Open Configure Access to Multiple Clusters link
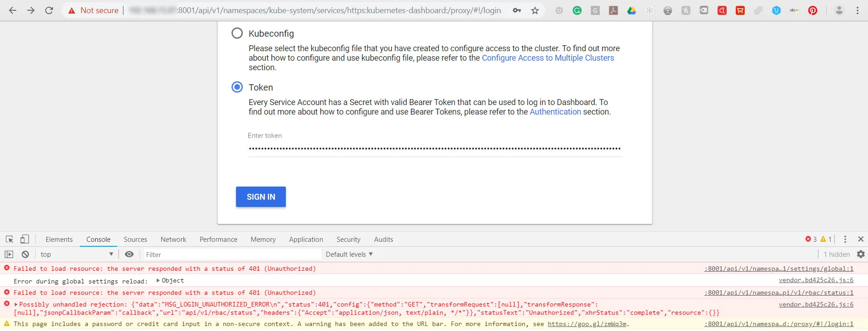Image resolution: width=868 pixels, height=331 pixels. [548, 58]
